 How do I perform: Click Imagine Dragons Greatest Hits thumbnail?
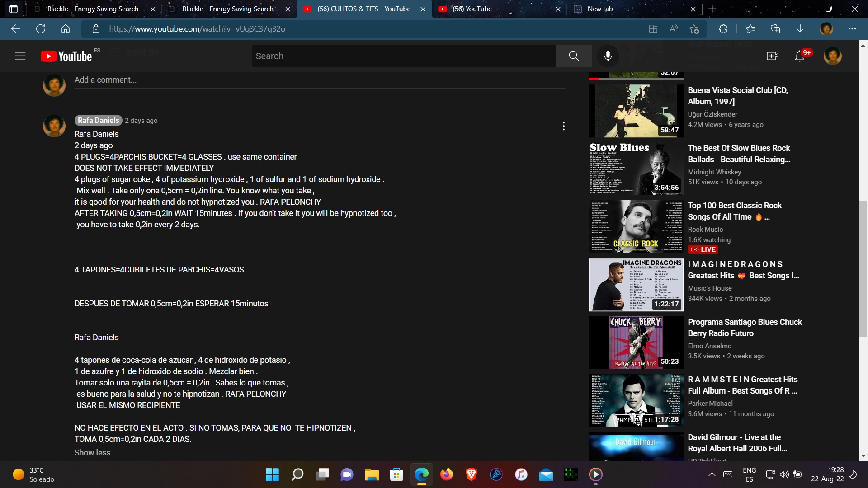point(636,285)
